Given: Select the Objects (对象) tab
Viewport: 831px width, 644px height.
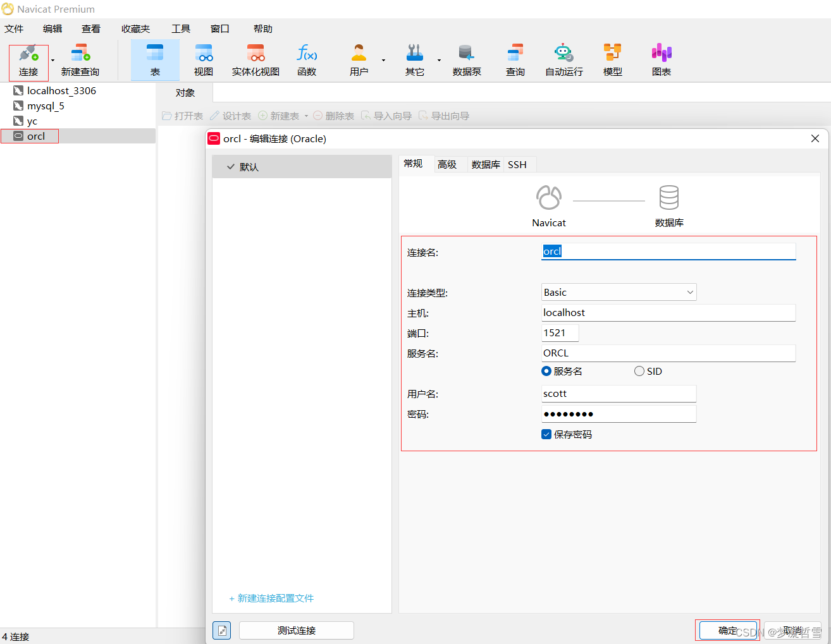Looking at the screenshot, I should [185, 92].
